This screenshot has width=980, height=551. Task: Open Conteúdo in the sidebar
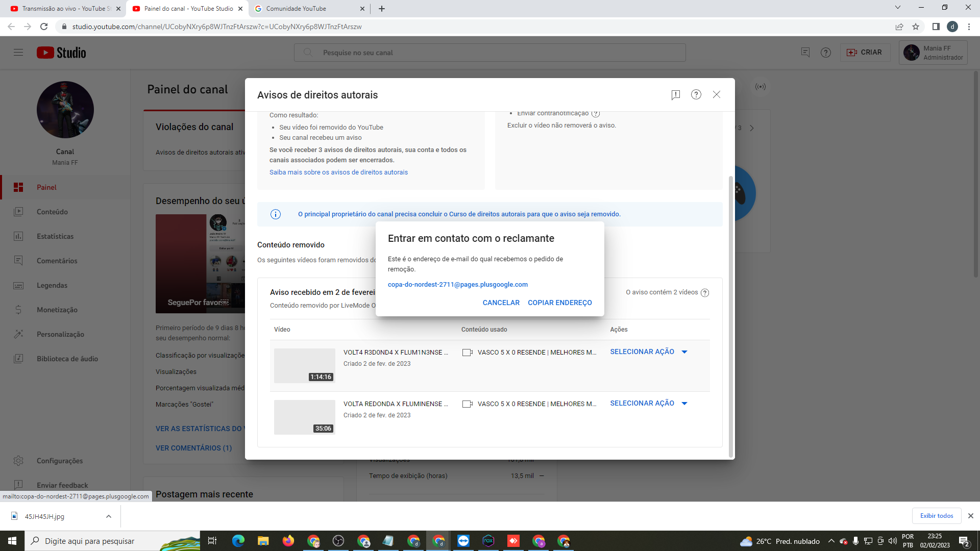point(65,212)
